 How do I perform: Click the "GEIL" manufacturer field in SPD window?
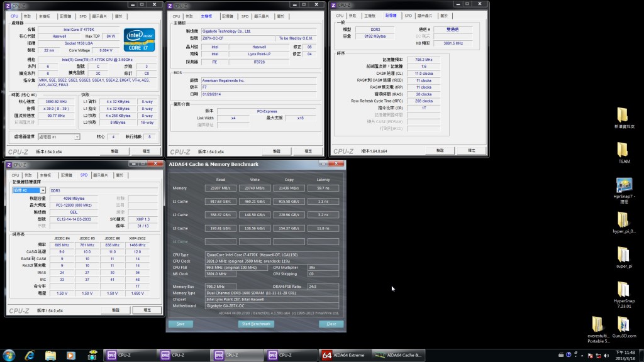(74, 212)
